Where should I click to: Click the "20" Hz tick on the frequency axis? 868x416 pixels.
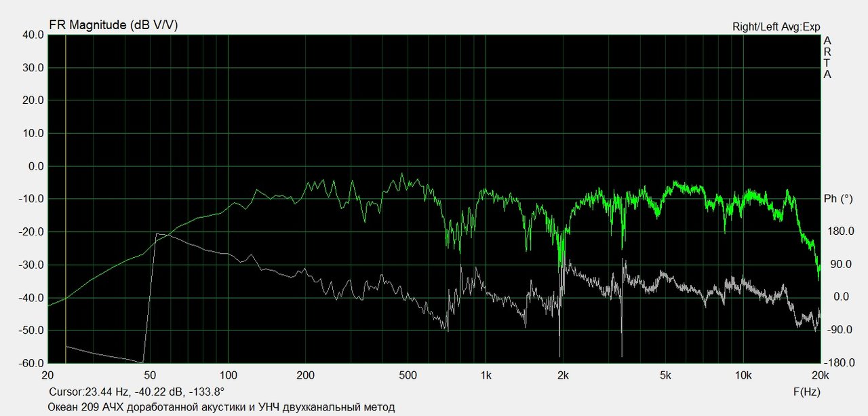47,376
